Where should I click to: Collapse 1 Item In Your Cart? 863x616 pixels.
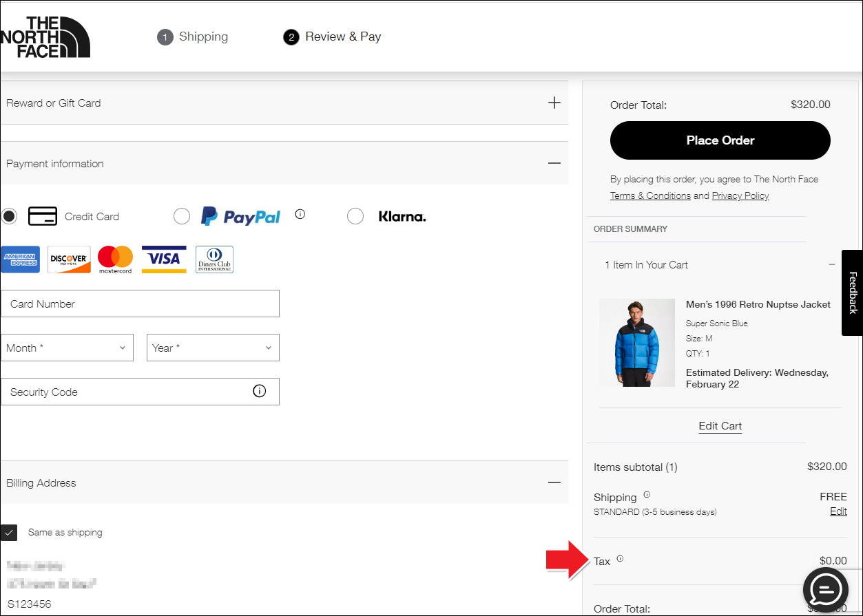click(832, 264)
